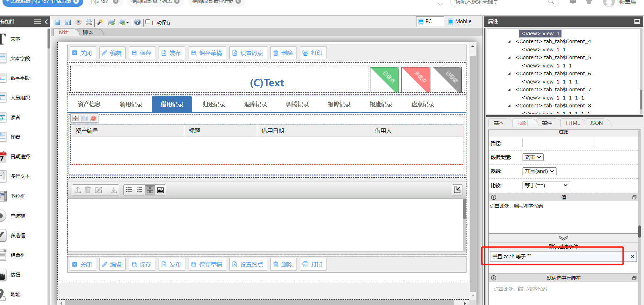Viewport: 644px width, 305px height.
Task: Click the red remove icon above the view table
Action: pos(93,118)
